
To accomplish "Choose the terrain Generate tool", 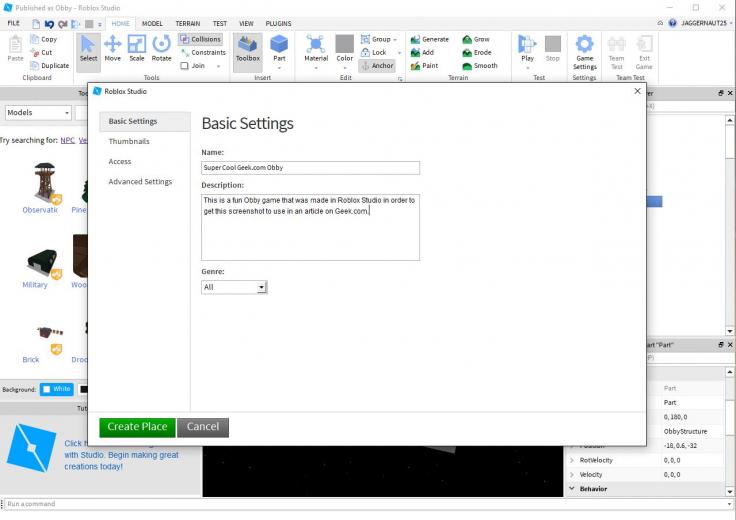I will click(x=429, y=39).
